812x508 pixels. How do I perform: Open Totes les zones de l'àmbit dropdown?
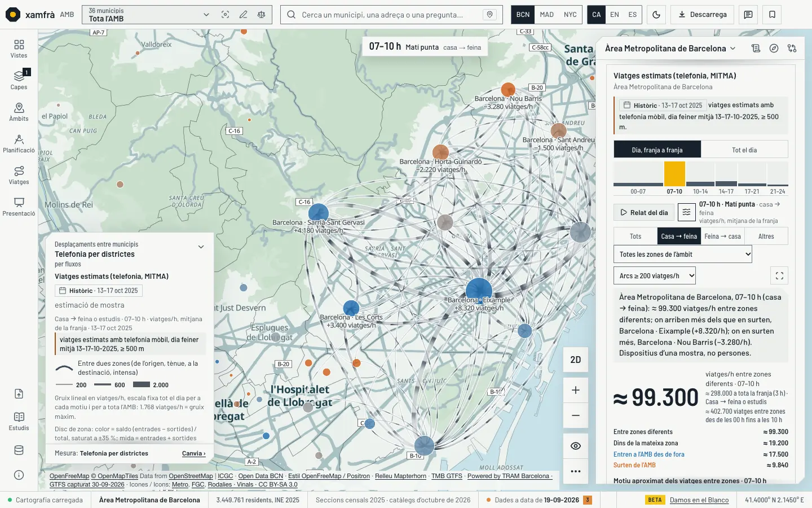pyautogui.click(x=683, y=255)
